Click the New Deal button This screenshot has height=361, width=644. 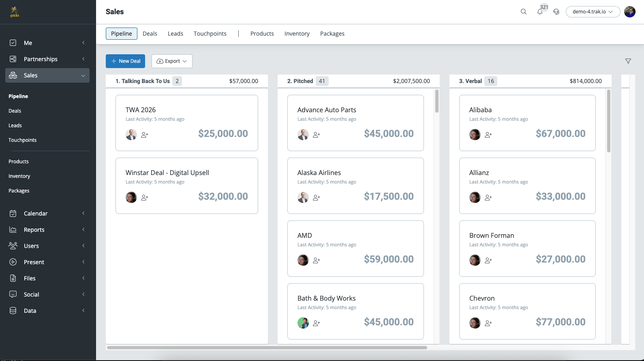point(125,61)
